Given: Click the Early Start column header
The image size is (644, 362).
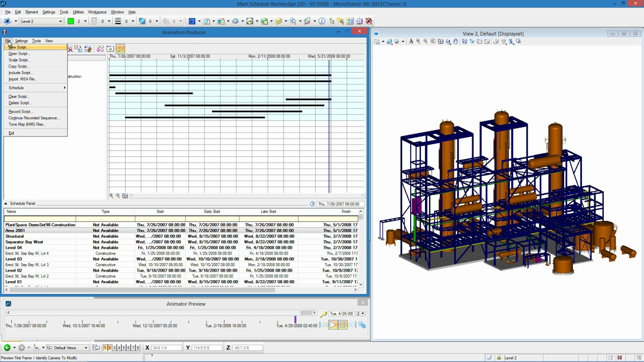Looking at the screenshot, I should 212,212.
